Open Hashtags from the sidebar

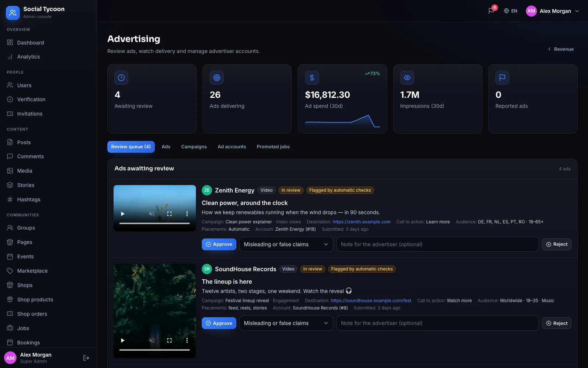[x=48, y=199]
